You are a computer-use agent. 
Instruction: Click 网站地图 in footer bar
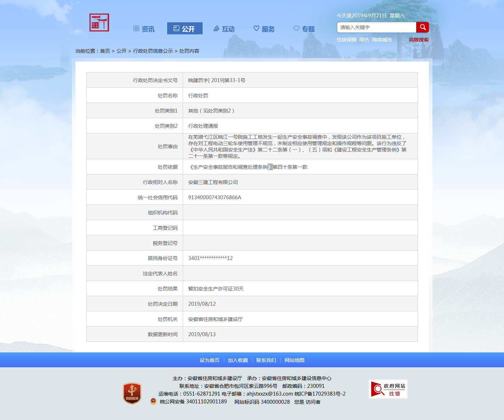294,360
